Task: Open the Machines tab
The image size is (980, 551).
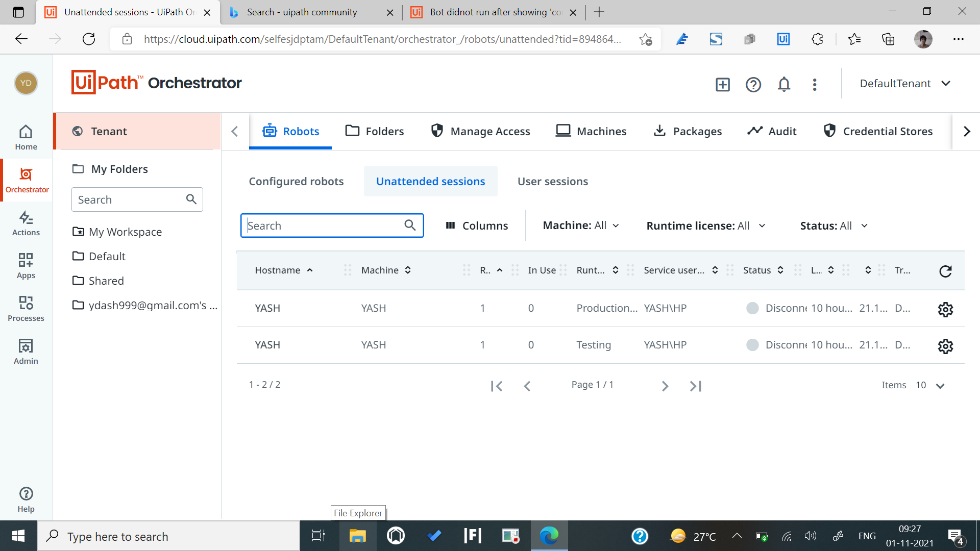Action: pyautogui.click(x=592, y=132)
